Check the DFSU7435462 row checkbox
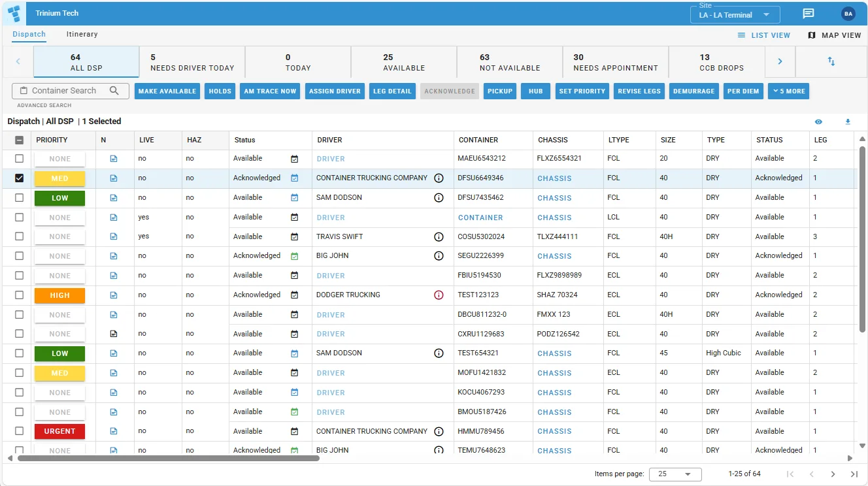The height and width of the screenshot is (486, 868). pos(19,197)
